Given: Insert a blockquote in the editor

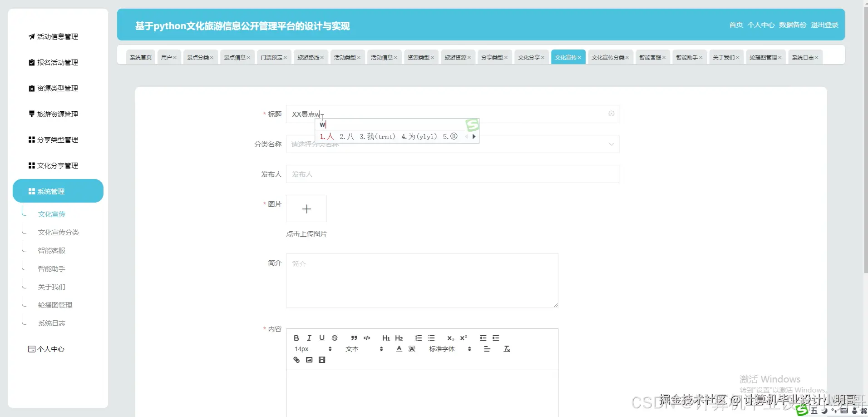Looking at the screenshot, I should point(354,338).
